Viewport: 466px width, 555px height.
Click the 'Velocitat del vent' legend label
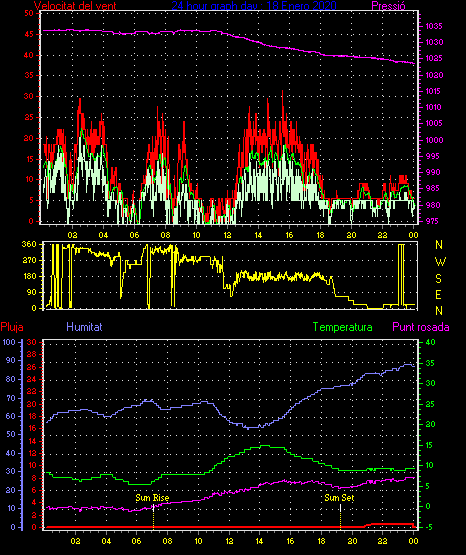click(x=75, y=6)
